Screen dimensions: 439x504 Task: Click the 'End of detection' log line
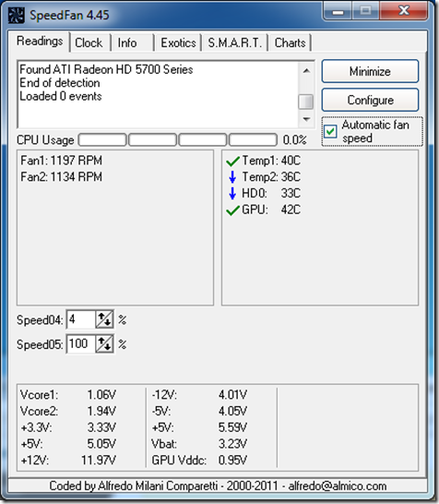60,83
